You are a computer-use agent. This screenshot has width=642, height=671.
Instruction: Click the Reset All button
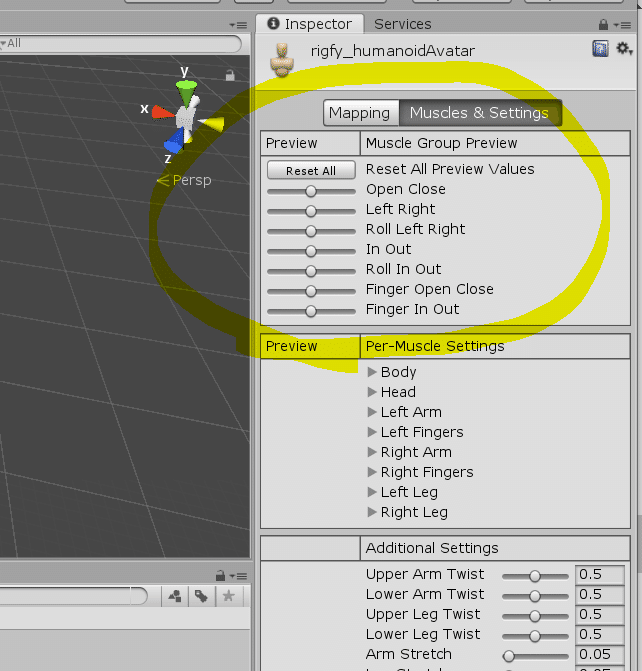click(311, 170)
